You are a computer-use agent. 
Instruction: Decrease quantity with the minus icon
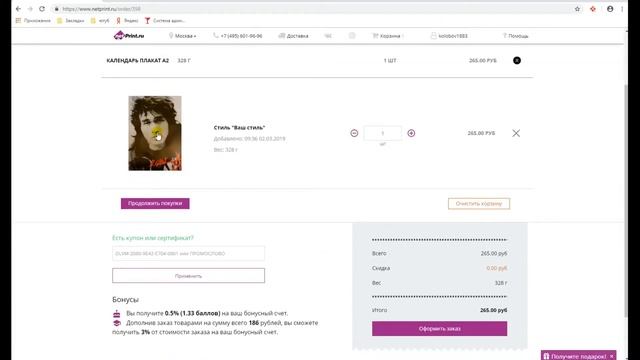click(x=354, y=133)
